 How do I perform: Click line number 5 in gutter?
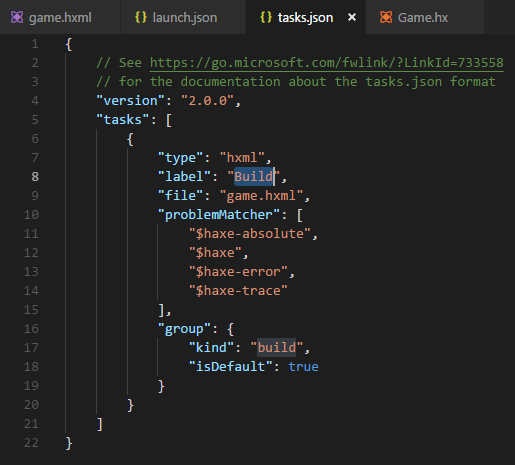coord(35,120)
